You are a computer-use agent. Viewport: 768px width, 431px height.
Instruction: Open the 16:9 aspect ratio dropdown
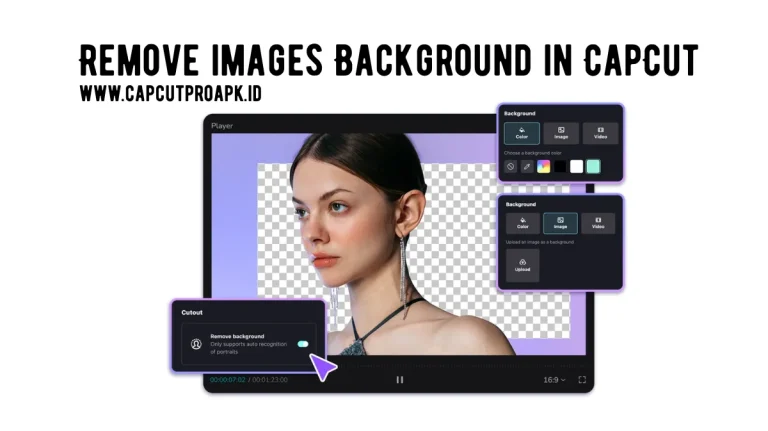pyautogui.click(x=554, y=380)
